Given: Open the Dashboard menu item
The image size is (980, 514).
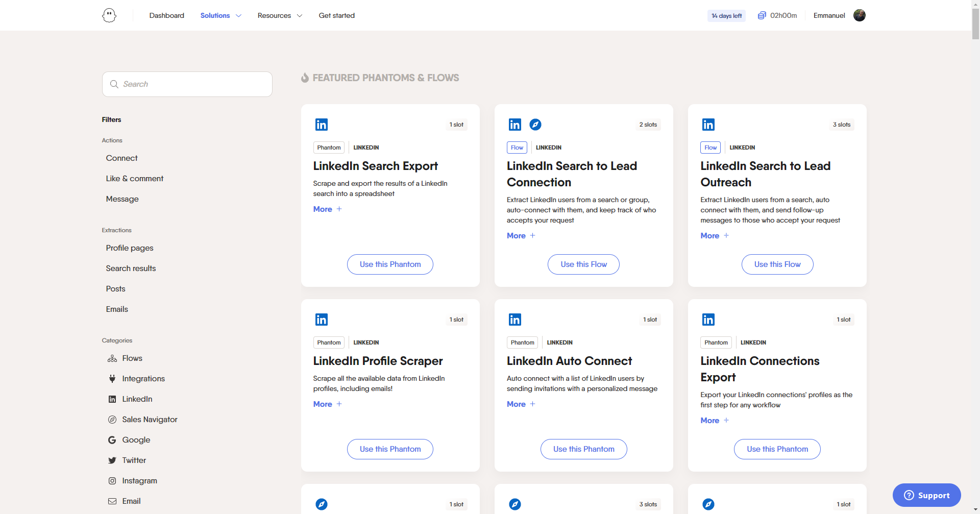Looking at the screenshot, I should [166, 15].
